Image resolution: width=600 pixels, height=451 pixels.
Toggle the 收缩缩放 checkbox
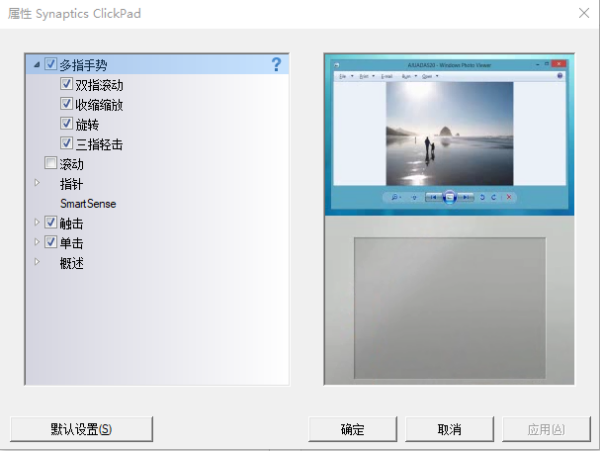pyautogui.click(x=66, y=103)
